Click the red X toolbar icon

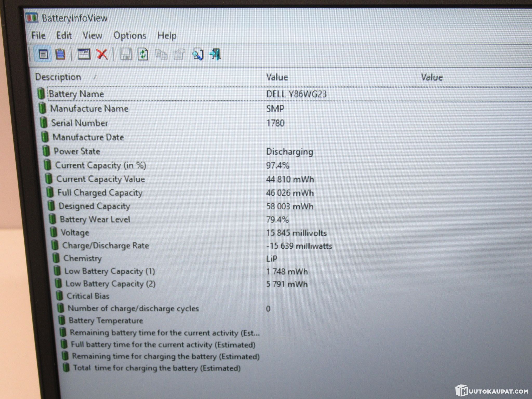tap(102, 54)
